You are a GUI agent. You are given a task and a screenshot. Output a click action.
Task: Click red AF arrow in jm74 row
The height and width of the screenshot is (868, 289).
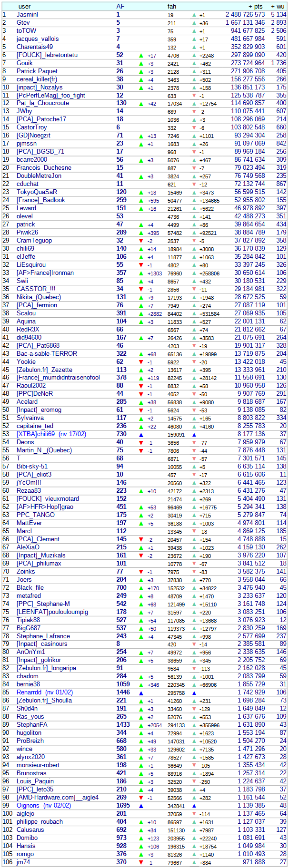click(141, 862)
